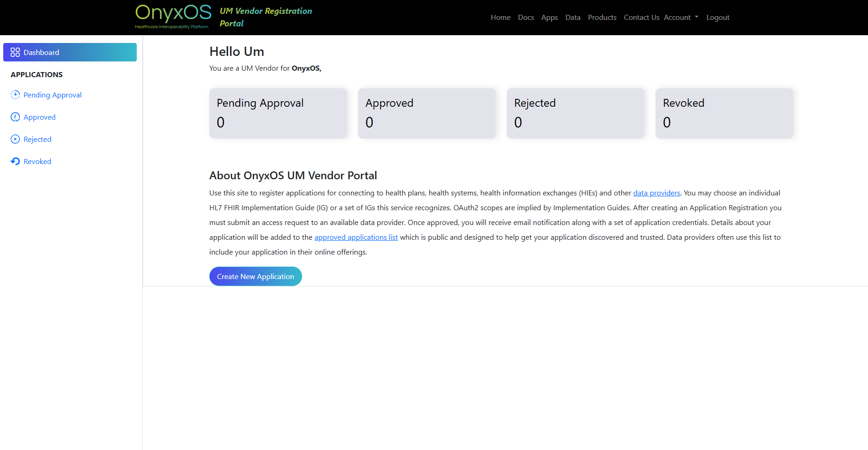Click the Hello Um heading
Screen dimensions: 868x450
pos(237,51)
